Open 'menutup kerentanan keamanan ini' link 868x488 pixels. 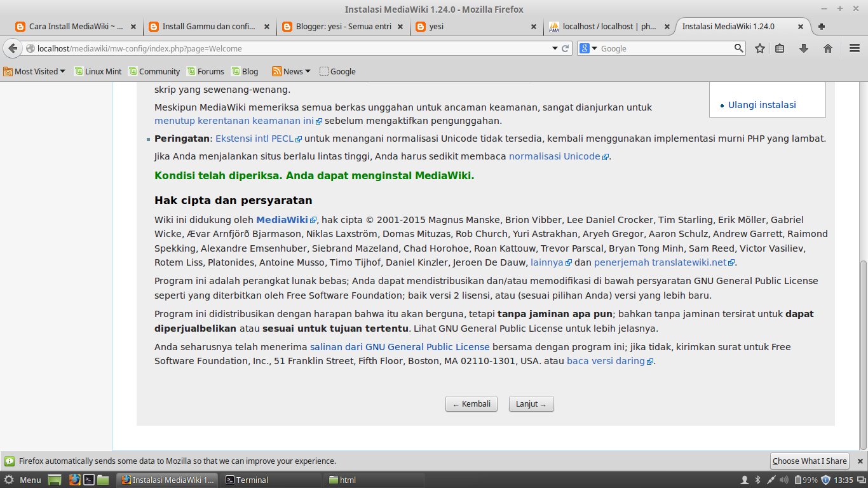[x=238, y=121]
